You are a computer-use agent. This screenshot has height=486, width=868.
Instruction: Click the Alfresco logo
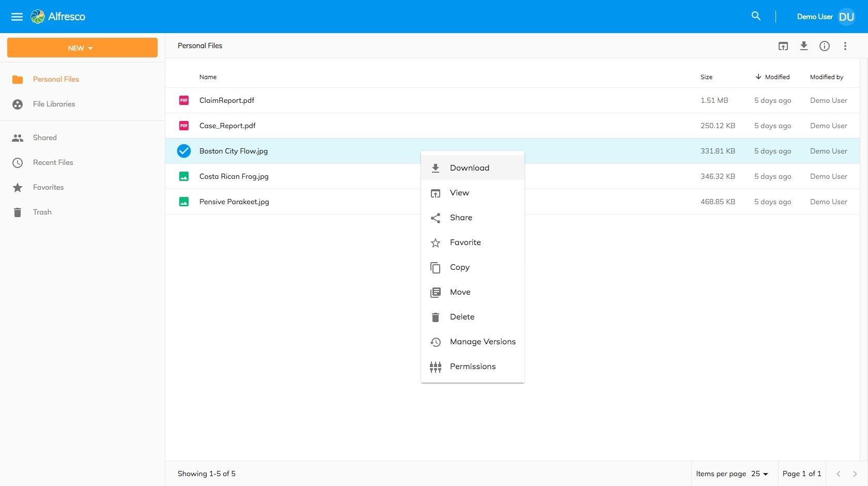click(x=58, y=17)
